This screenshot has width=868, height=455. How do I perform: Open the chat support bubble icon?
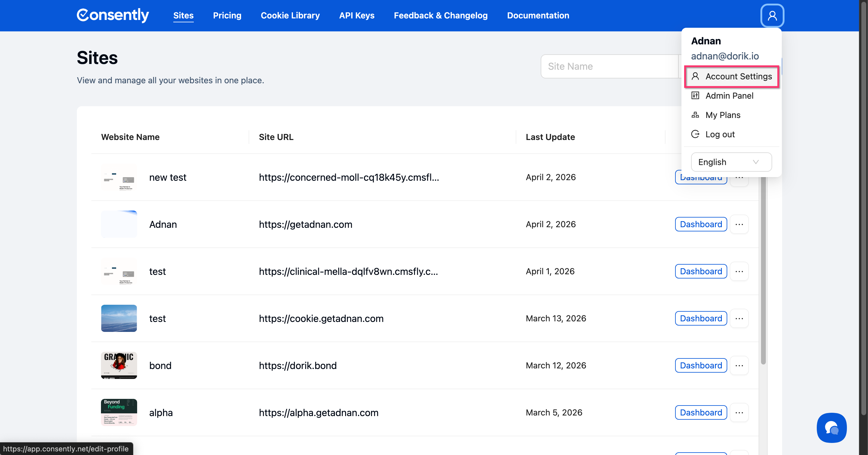point(831,427)
